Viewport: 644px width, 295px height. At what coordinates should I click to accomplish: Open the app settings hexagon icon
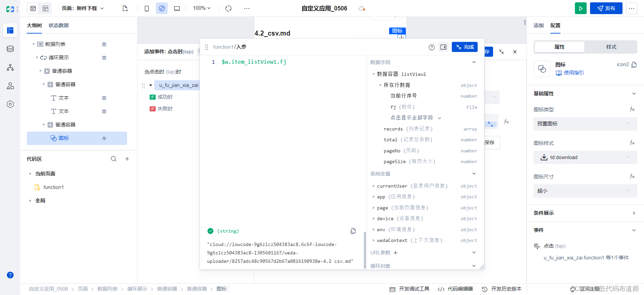[10, 104]
